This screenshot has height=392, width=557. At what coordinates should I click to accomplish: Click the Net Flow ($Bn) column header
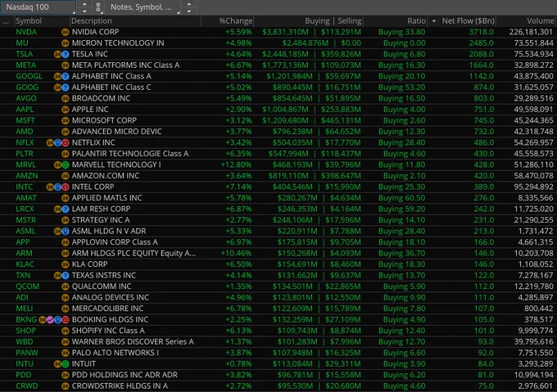click(468, 21)
